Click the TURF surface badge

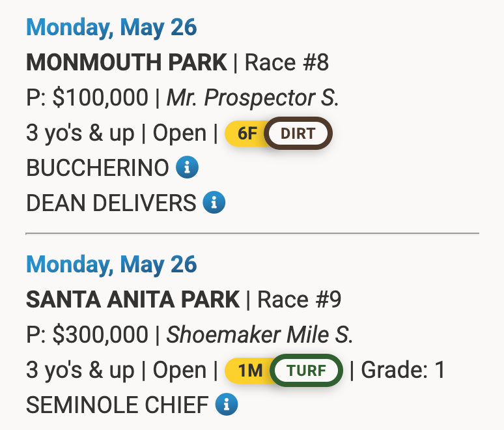point(306,370)
